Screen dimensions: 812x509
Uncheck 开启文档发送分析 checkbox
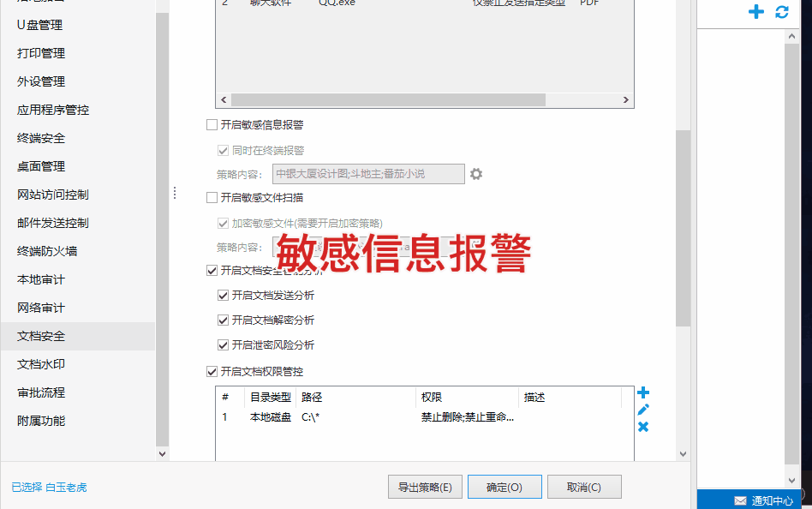pos(223,296)
